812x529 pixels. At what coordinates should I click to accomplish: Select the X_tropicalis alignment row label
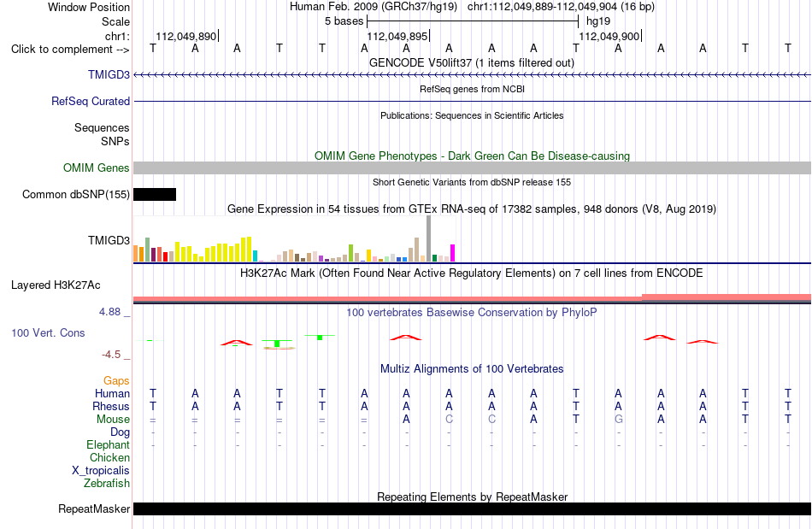101,471
